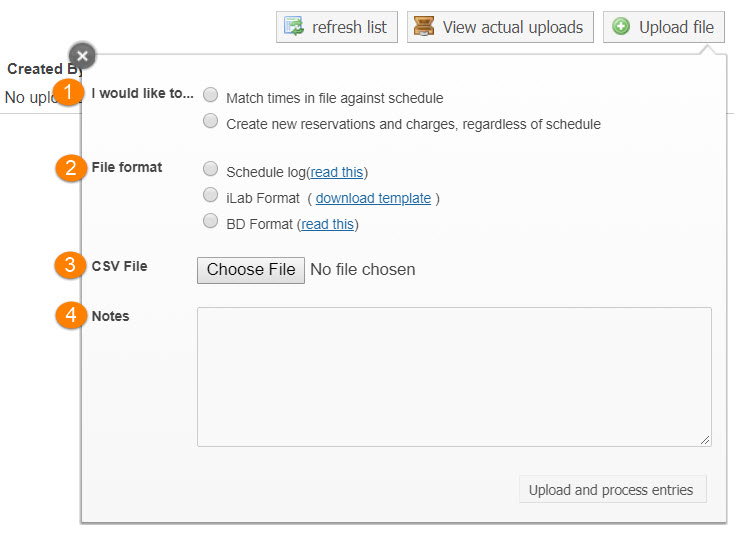Click the orange step 2 marker
The width and height of the screenshot is (742, 547).
(69, 167)
